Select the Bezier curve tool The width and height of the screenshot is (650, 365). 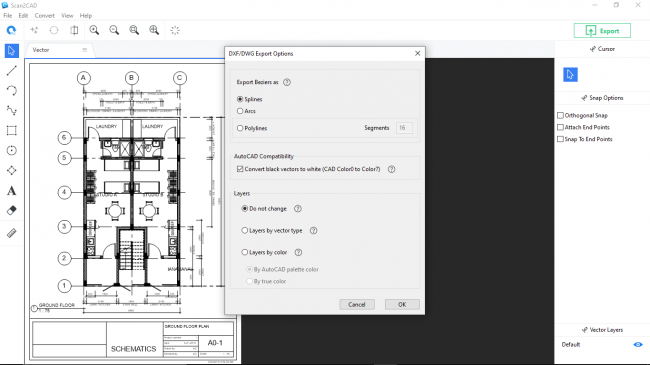[x=12, y=110]
